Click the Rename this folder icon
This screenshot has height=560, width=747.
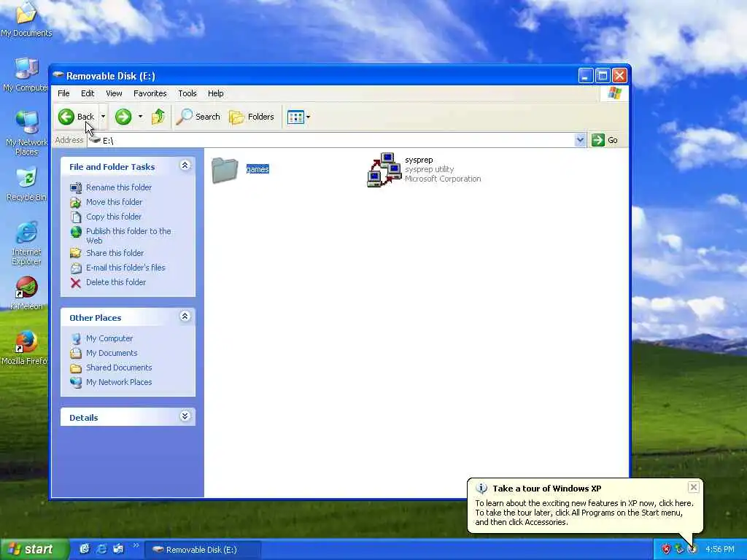[x=76, y=188]
